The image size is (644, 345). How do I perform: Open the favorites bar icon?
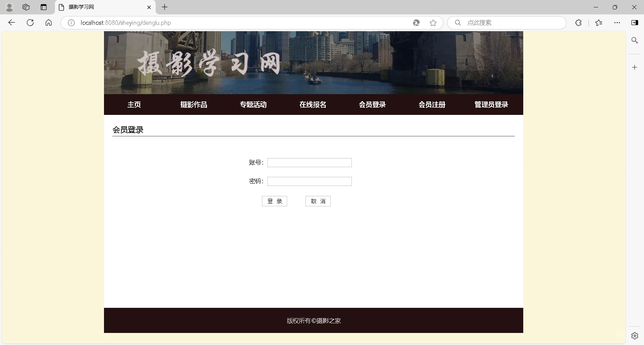(599, 22)
